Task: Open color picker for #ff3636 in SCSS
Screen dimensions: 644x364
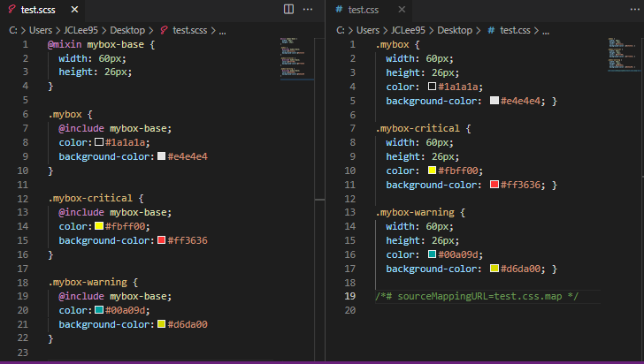Action: [x=161, y=240]
